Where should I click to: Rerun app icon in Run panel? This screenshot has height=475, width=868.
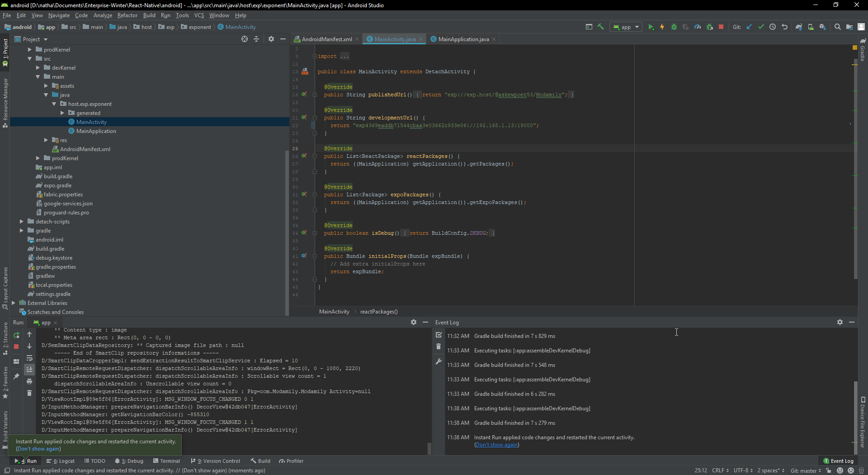click(16, 335)
